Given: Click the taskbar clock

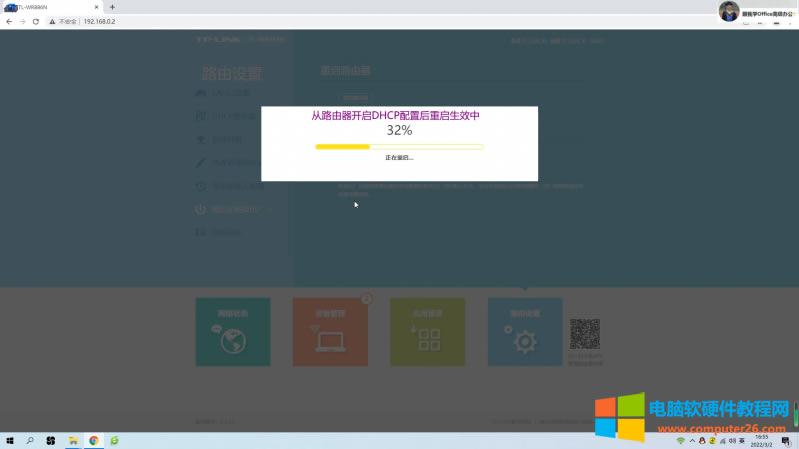Looking at the screenshot, I should 761,441.
